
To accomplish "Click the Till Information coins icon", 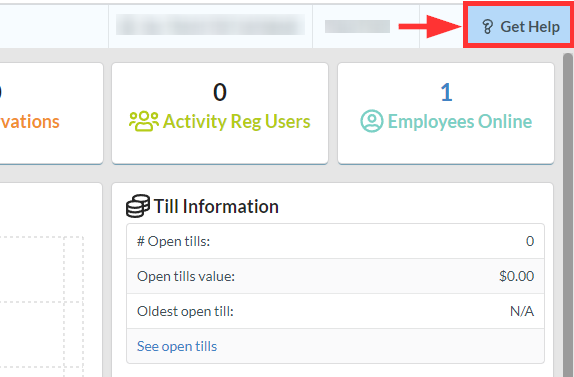I will point(138,206).
